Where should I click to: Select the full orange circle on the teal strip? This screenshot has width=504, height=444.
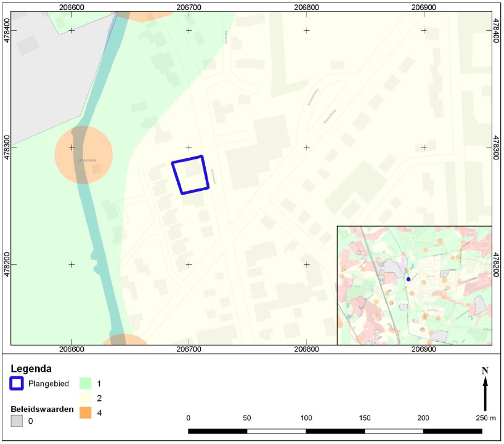(84, 155)
